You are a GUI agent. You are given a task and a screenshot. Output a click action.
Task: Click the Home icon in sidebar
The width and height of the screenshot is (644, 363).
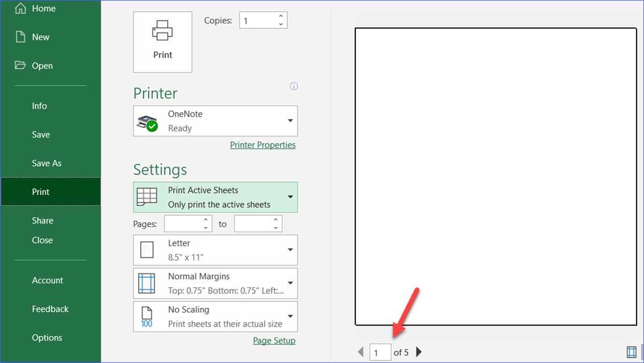[x=20, y=9]
